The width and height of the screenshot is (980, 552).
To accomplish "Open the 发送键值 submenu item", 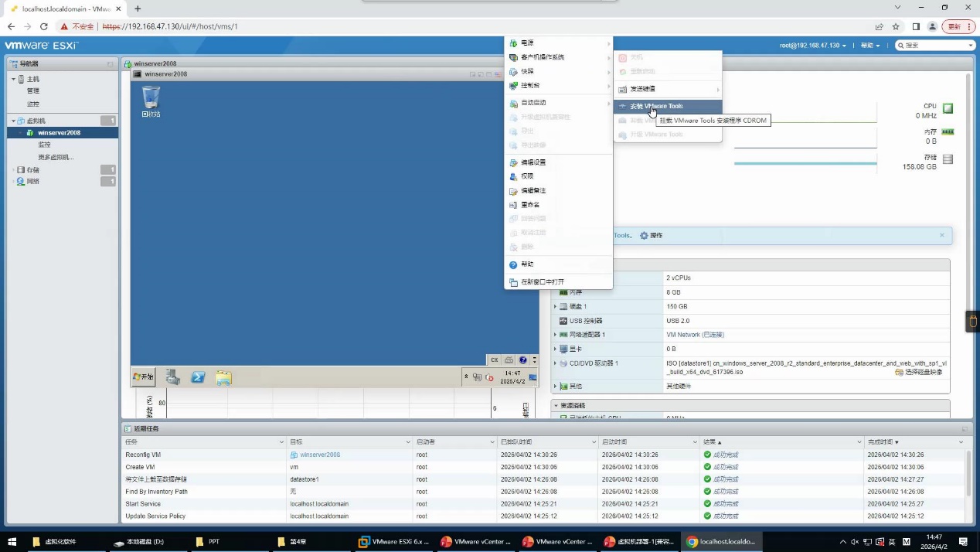I will click(x=668, y=89).
